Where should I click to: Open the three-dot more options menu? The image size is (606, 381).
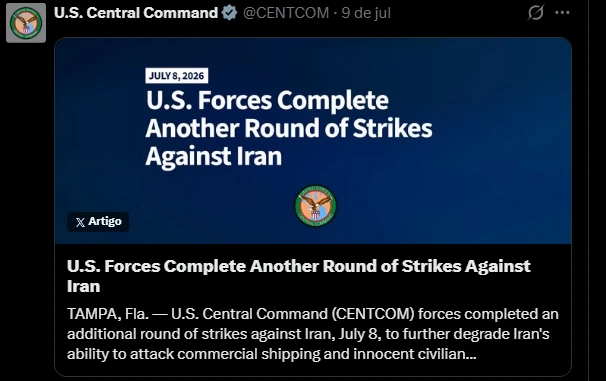562,12
